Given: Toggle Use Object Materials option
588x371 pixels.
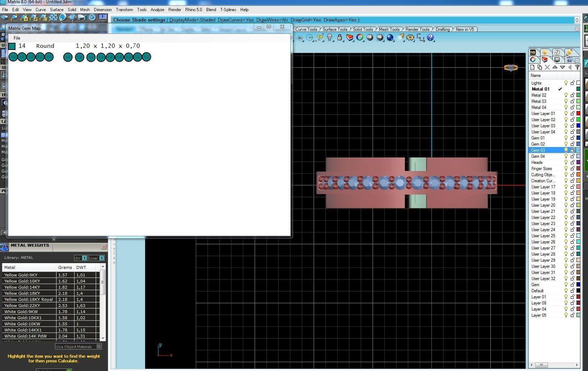Looking at the screenshot, I should 78,347.
